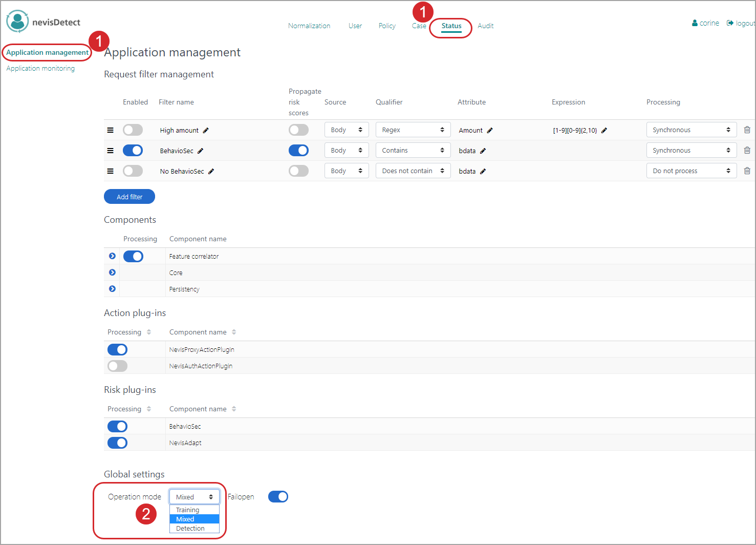Grab the drag handle of BehavioSec filter row

(110, 151)
